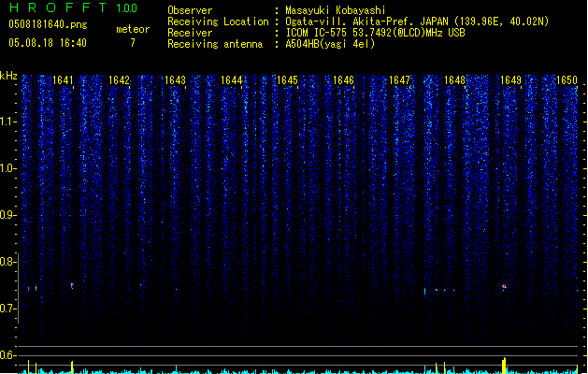Image resolution: width=588 pixels, height=374 pixels.
Task: Click the Receiving Location label
Action: [x=218, y=22]
